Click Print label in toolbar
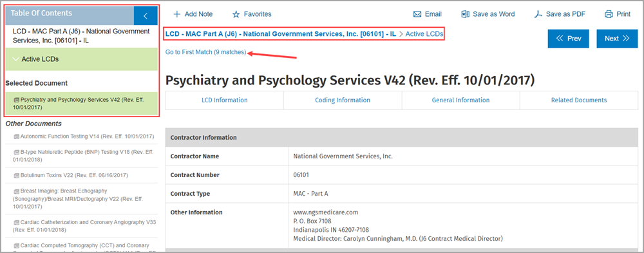This screenshot has width=644, height=253. click(623, 14)
